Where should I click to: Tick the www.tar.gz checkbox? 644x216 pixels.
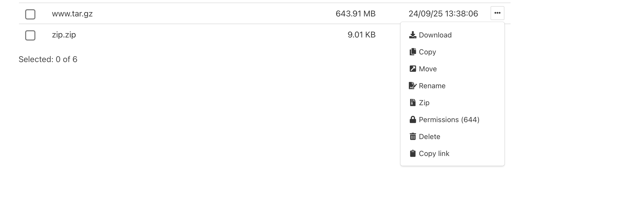(30, 14)
